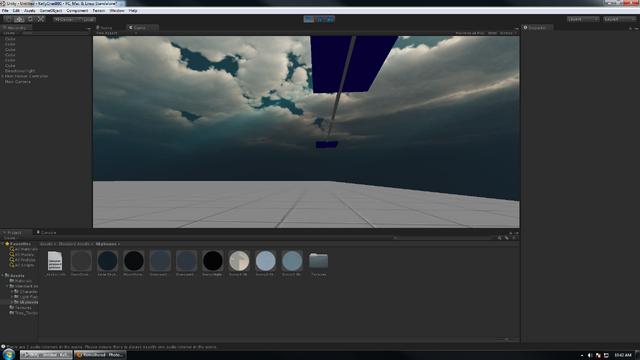The image size is (640, 360).
Task: Select Directional light in the Hierarchy
Action: click(20, 71)
